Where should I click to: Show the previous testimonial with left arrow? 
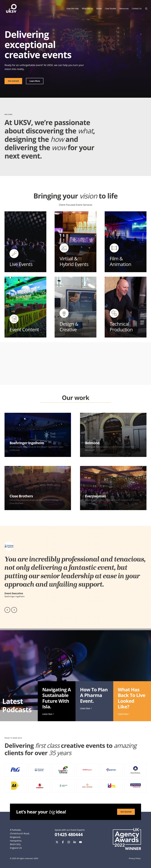7,610
